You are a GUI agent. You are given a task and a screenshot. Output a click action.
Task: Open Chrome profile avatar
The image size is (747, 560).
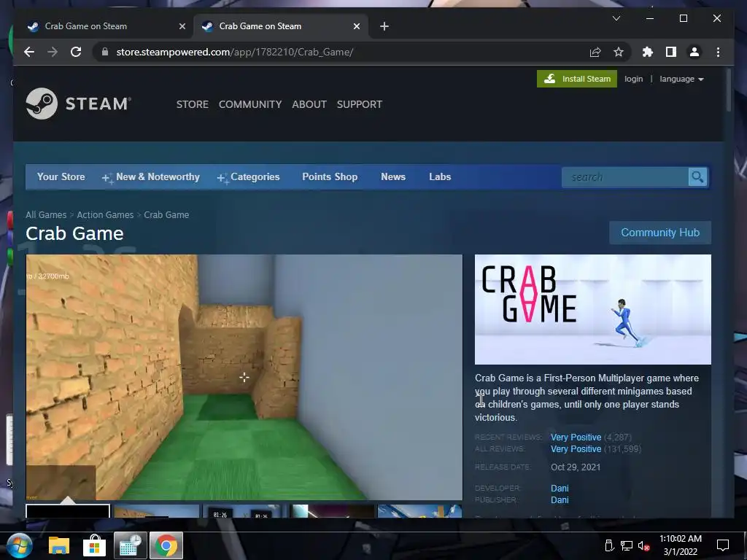click(694, 52)
